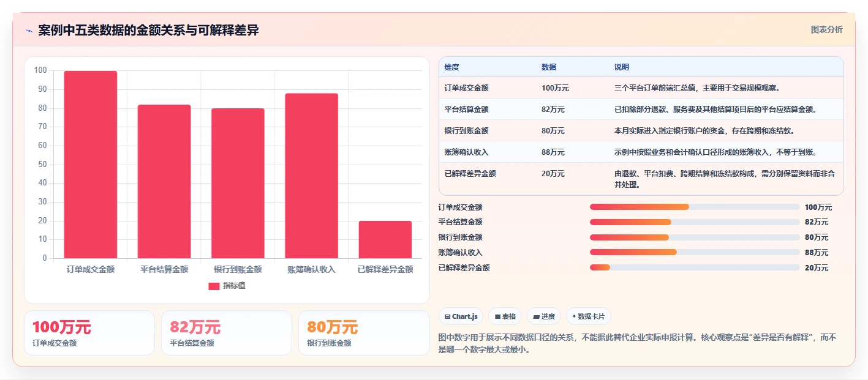Viewport: 868px width, 380px height.
Task: Click the icon inside 进度 chip
Action: pos(537,316)
